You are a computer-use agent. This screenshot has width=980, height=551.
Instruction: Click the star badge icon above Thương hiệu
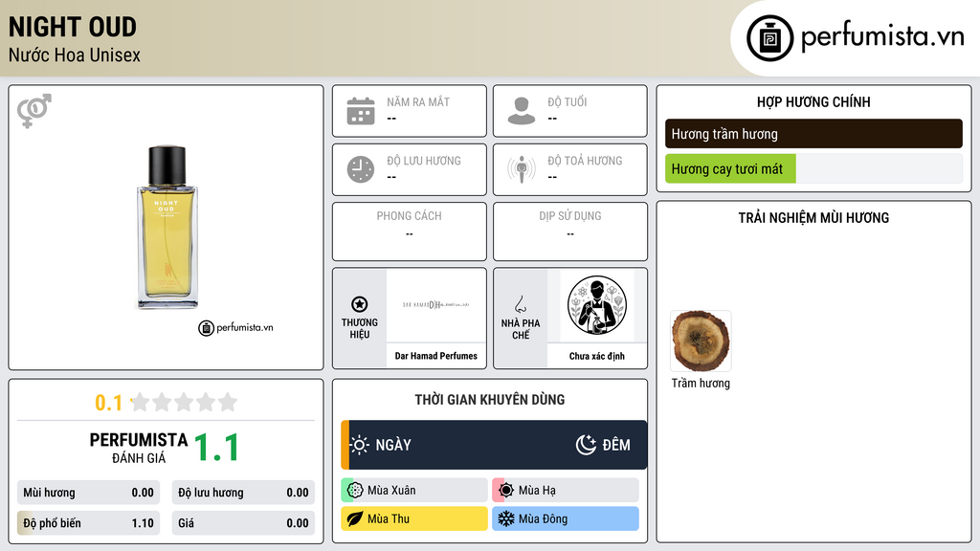[x=360, y=304]
